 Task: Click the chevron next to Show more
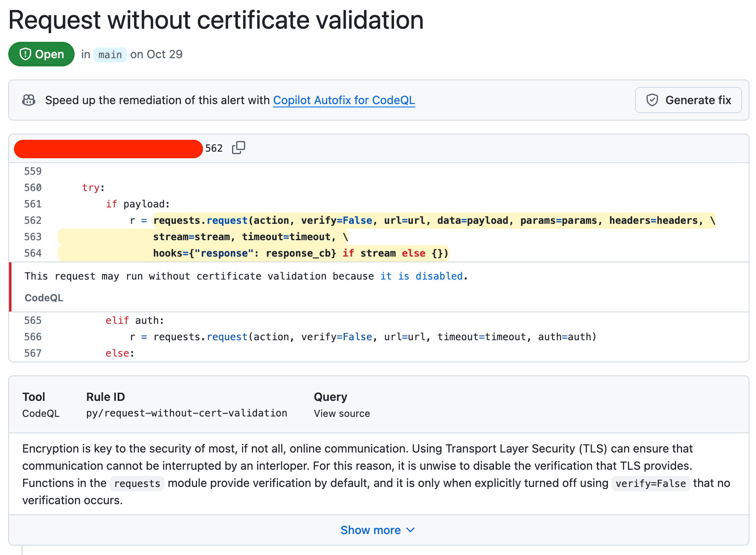410,530
